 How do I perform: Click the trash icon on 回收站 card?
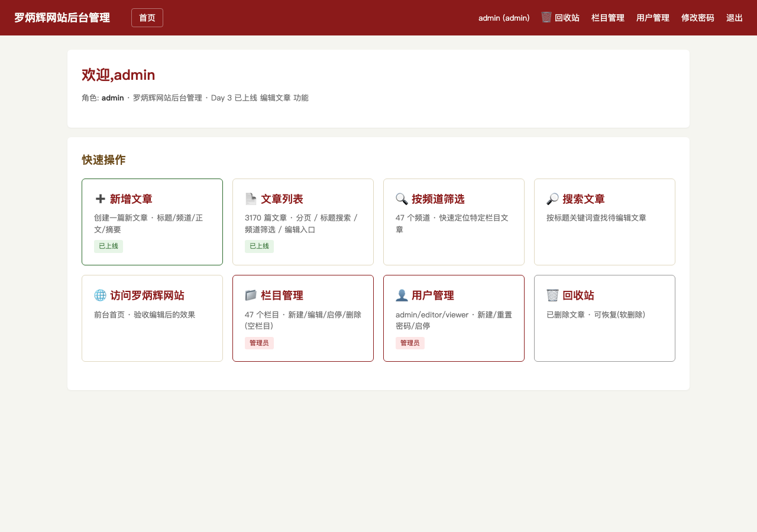(x=552, y=296)
